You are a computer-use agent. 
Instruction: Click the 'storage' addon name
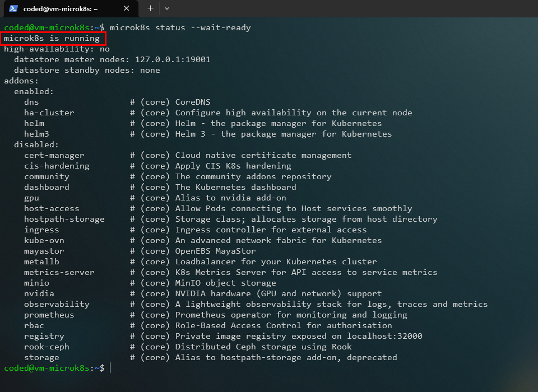(41, 357)
